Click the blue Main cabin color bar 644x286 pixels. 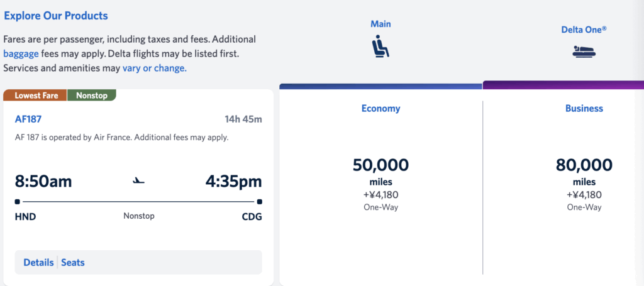point(380,86)
